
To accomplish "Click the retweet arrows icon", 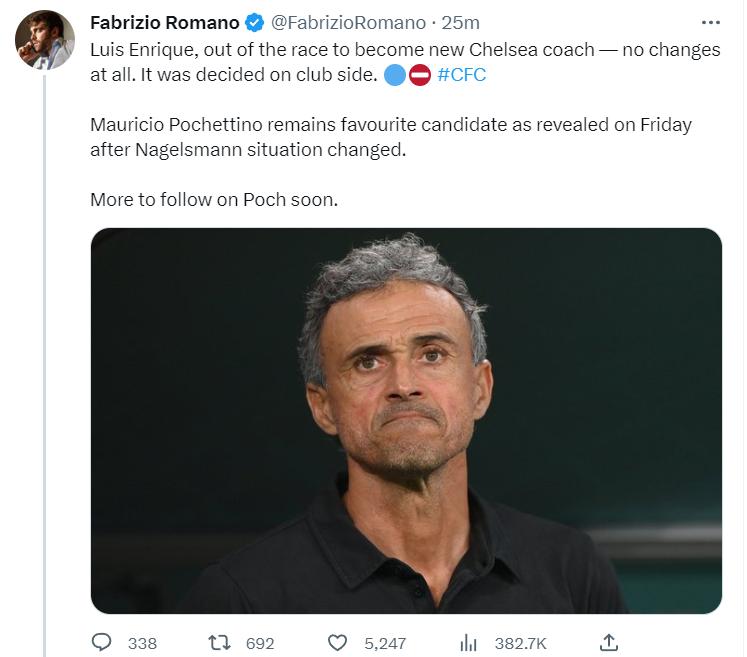I will (x=220, y=643).
